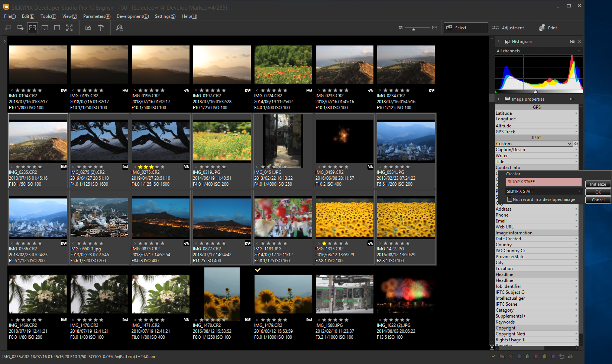Toggle mark circle on IMG_0534.JPG
612x364 pixels.
point(380,167)
